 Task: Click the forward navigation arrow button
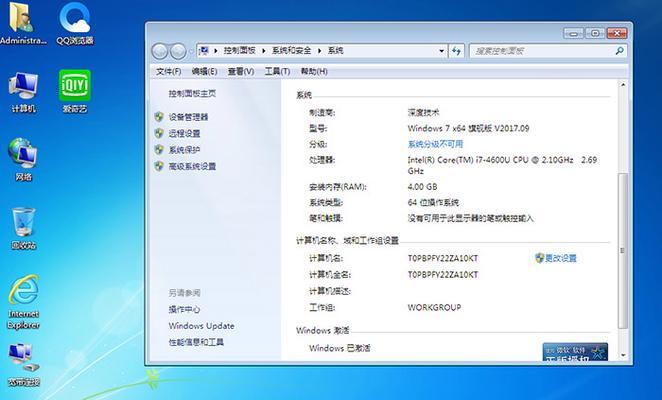click(178, 52)
